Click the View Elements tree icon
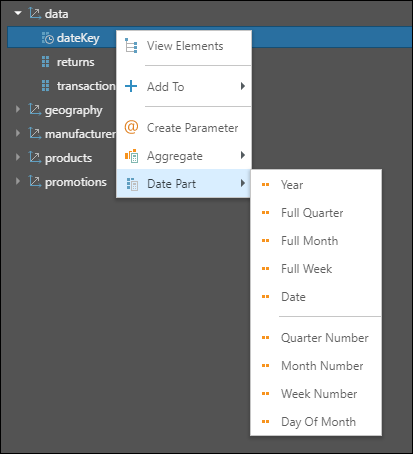This screenshot has width=413, height=454. click(131, 46)
